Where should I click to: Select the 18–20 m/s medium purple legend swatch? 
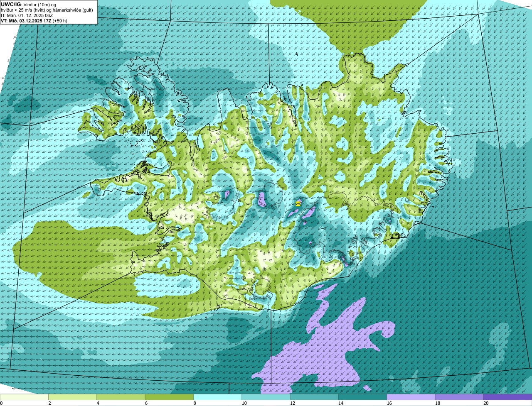click(459, 397)
